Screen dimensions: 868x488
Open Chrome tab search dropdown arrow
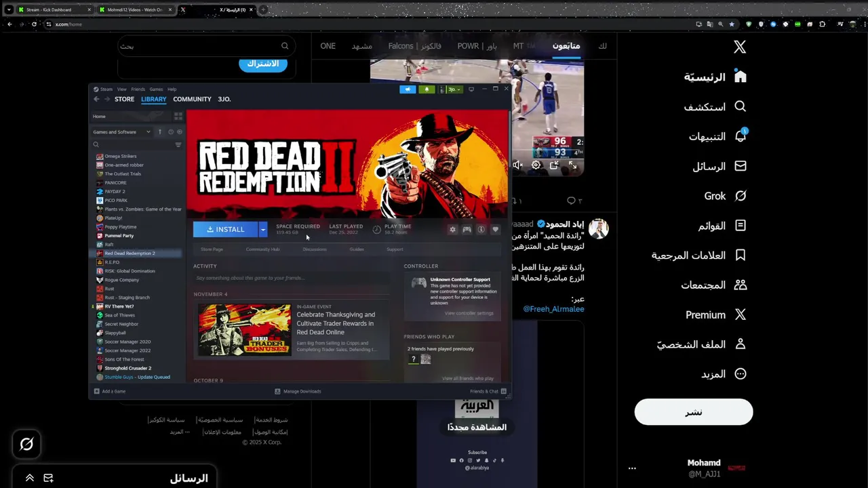(x=9, y=9)
